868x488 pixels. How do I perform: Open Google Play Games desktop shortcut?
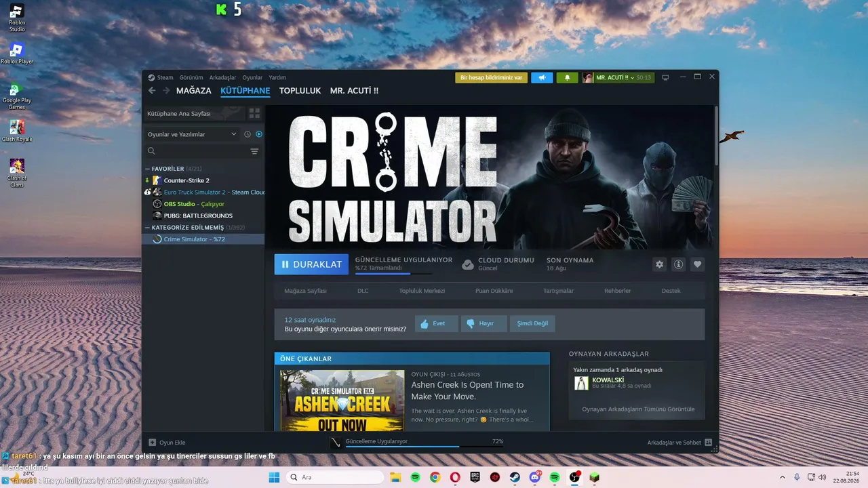pyautogui.click(x=17, y=96)
